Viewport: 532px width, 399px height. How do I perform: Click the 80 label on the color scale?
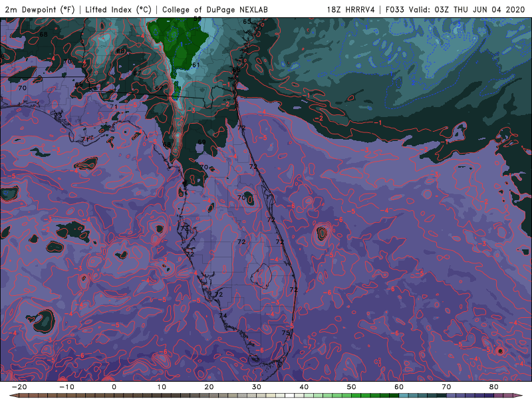click(x=494, y=387)
